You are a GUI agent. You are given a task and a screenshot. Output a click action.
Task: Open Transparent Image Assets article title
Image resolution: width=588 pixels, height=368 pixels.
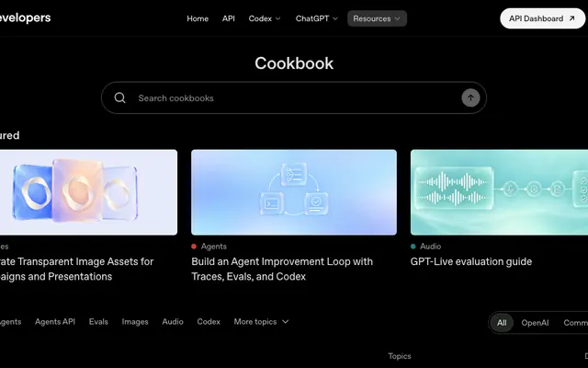[76, 269]
